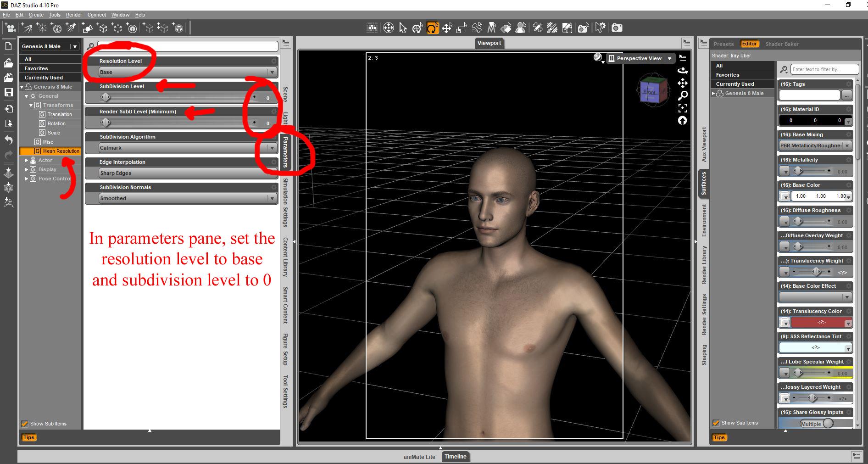
Task: Open the Render Settings side tab
Action: coord(704,314)
